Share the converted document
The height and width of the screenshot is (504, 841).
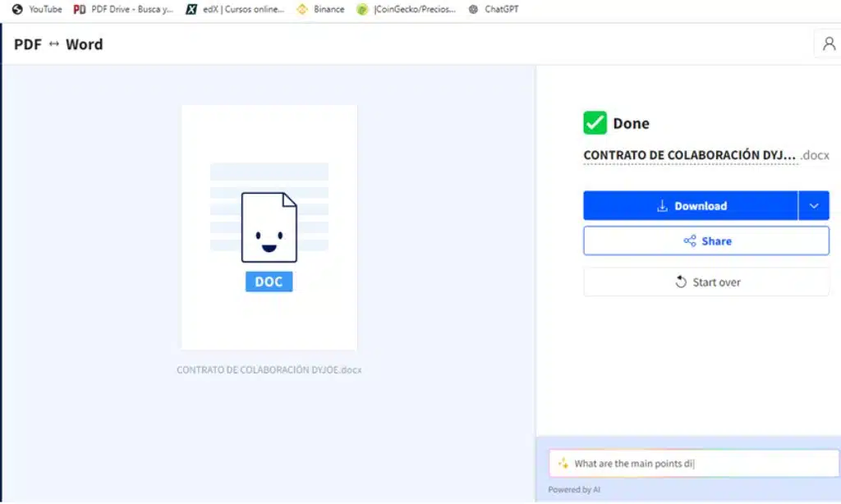point(706,241)
